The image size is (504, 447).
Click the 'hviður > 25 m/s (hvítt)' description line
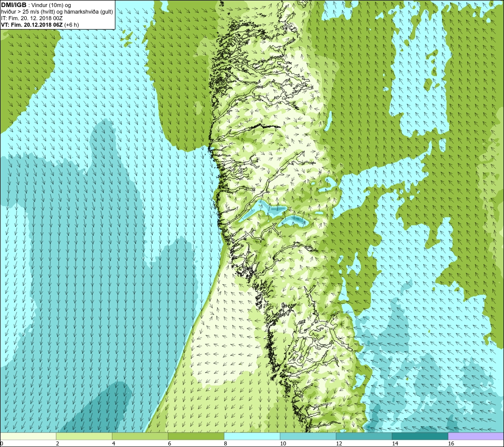click(57, 12)
